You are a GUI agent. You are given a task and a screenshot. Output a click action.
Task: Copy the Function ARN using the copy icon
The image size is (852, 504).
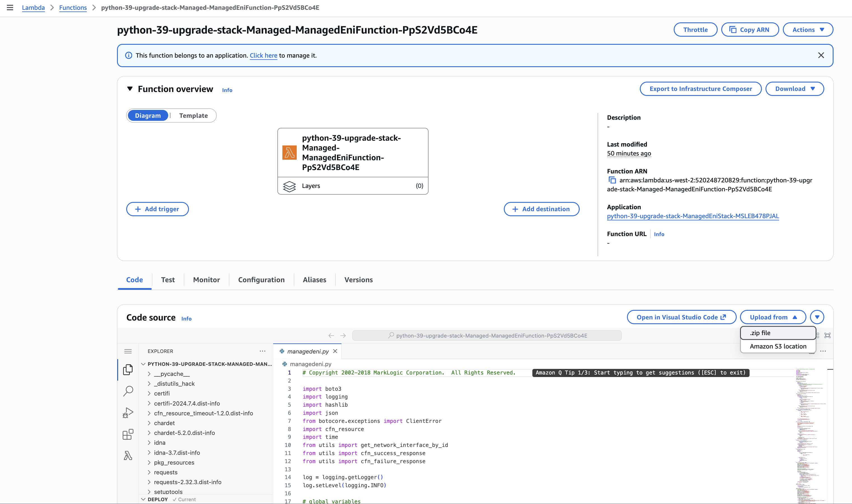612,180
